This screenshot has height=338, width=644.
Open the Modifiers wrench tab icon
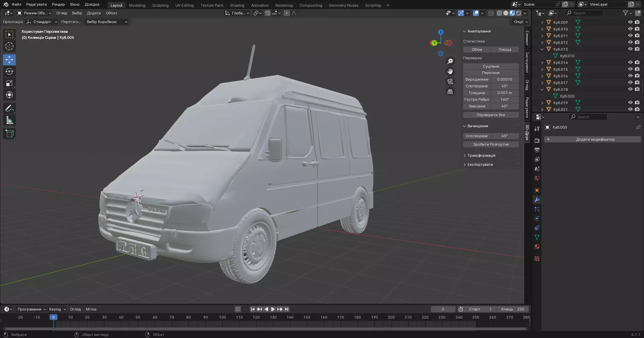tap(537, 200)
